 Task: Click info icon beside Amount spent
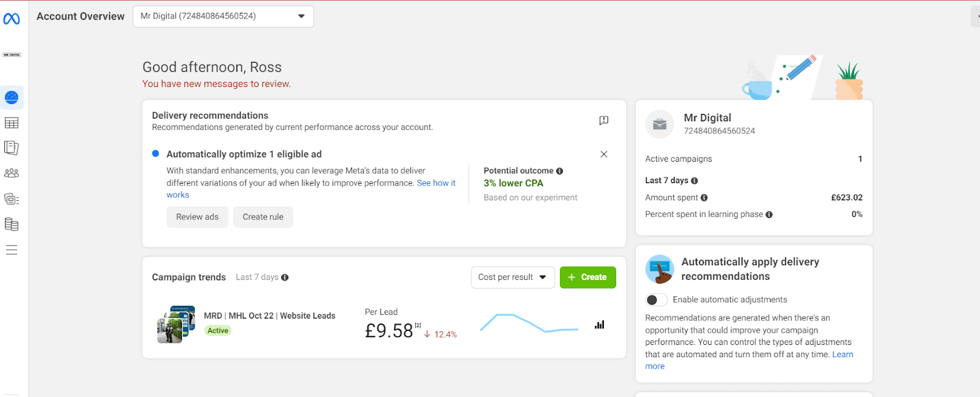pos(704,198)
